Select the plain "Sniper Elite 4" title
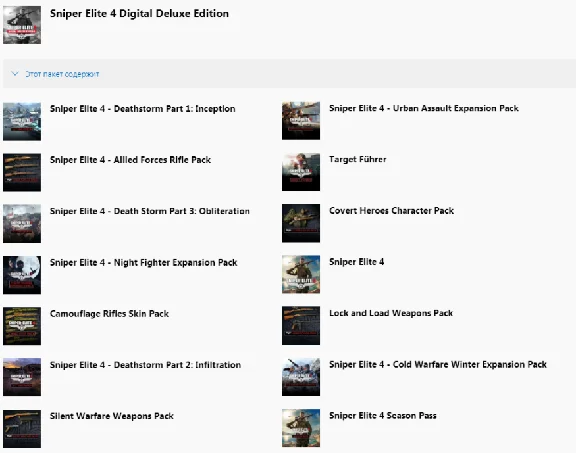The image size is (576, 453). tap(356, 262)
